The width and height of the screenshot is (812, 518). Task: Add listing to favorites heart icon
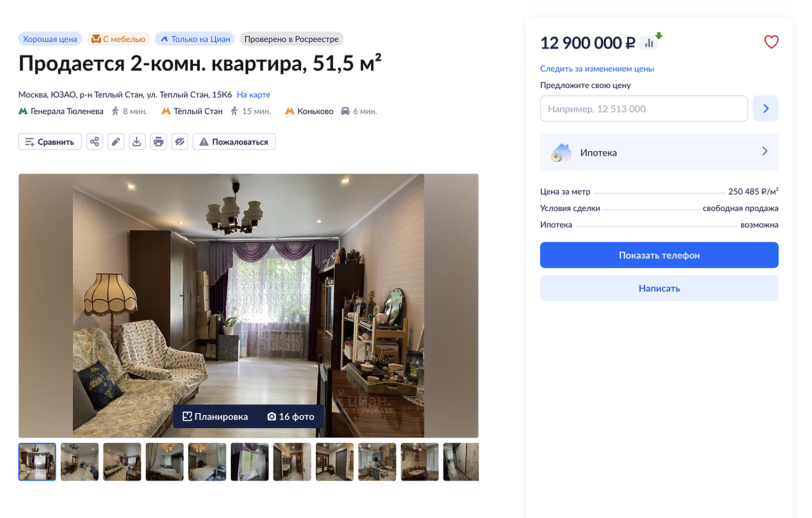(771, 42)
